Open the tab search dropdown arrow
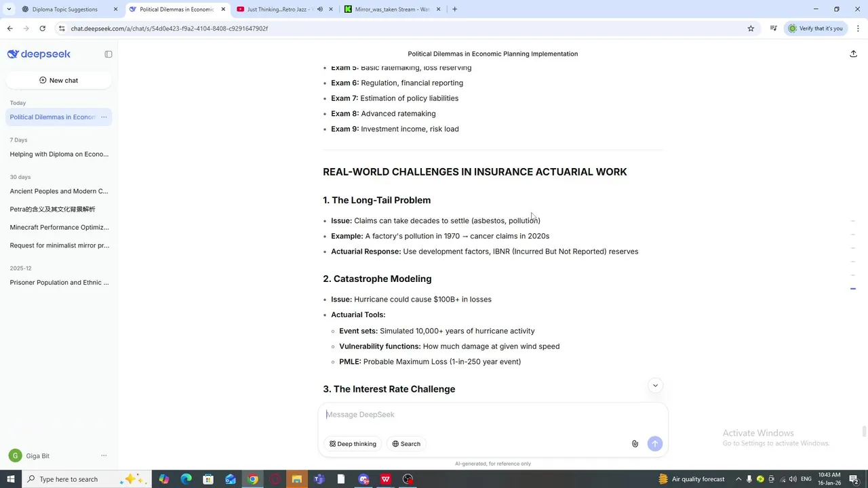868x488 pixels. point(9,9)
